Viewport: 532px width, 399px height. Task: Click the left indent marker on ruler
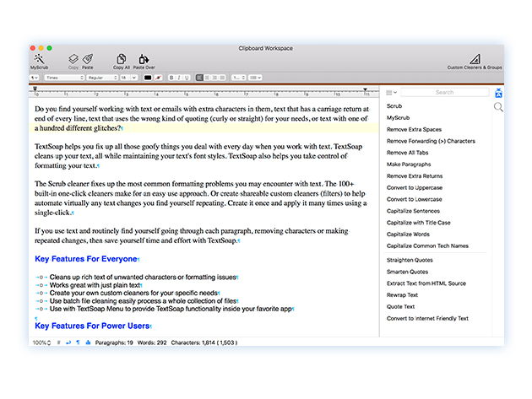[35, 89]
